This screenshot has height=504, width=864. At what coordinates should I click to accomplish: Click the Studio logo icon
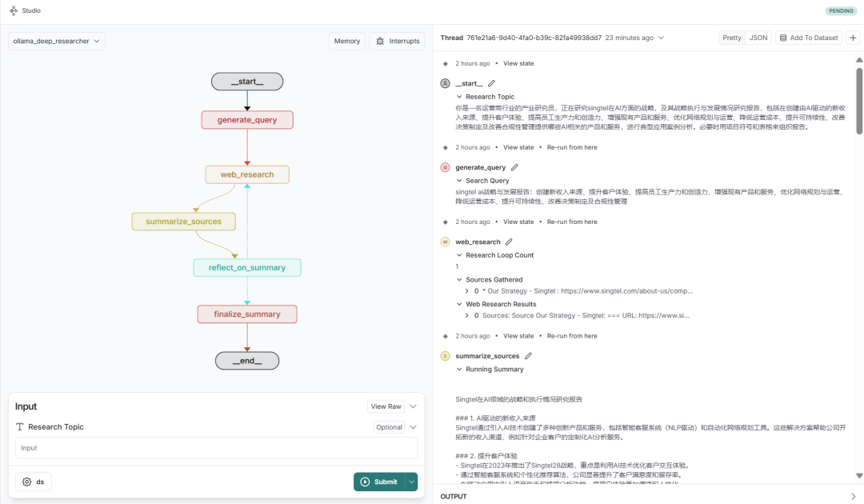pyautogui.click(x=14, y=10)
